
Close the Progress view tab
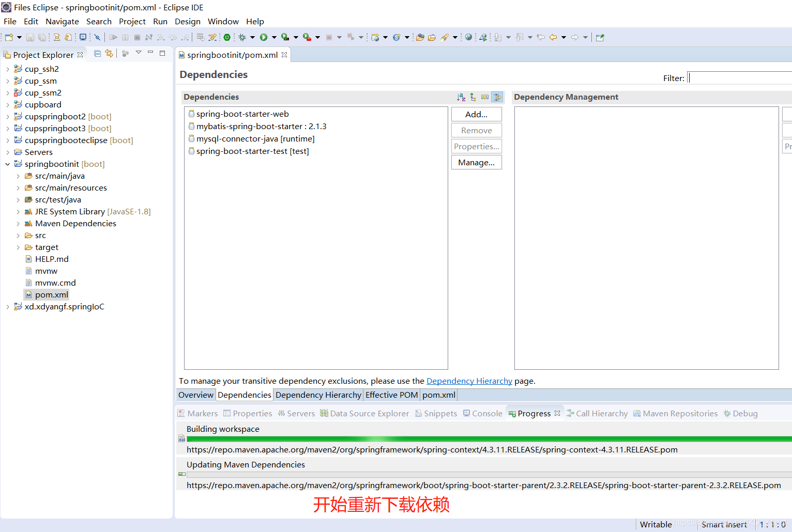(557, 413)
